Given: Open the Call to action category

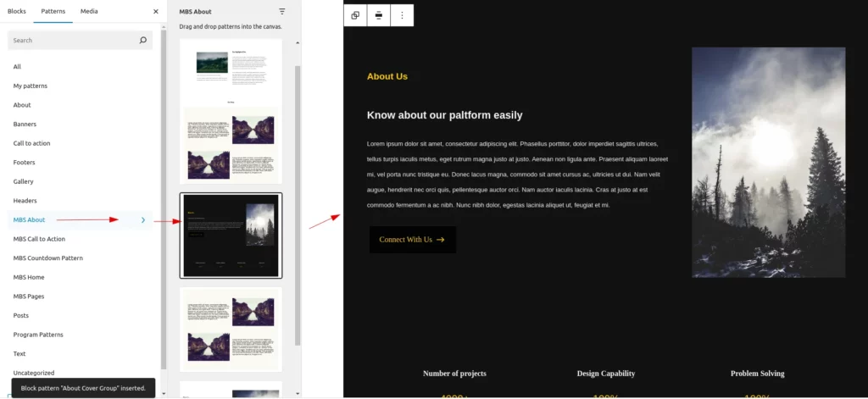Looking at the screenshot, I should click(32, 143).
